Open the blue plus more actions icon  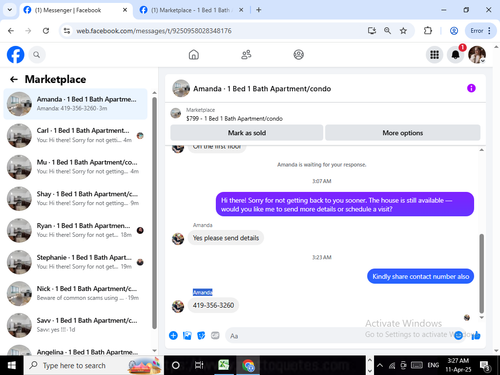tap(173, 335)
